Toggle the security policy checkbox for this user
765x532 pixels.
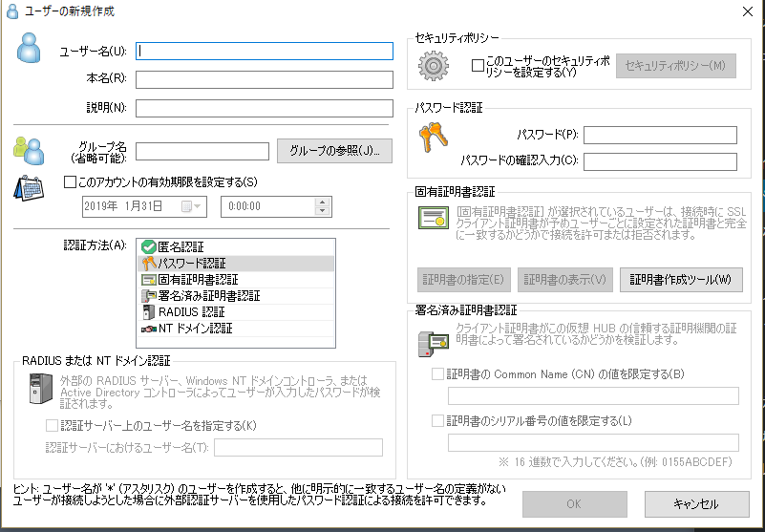tap(478, 66)
